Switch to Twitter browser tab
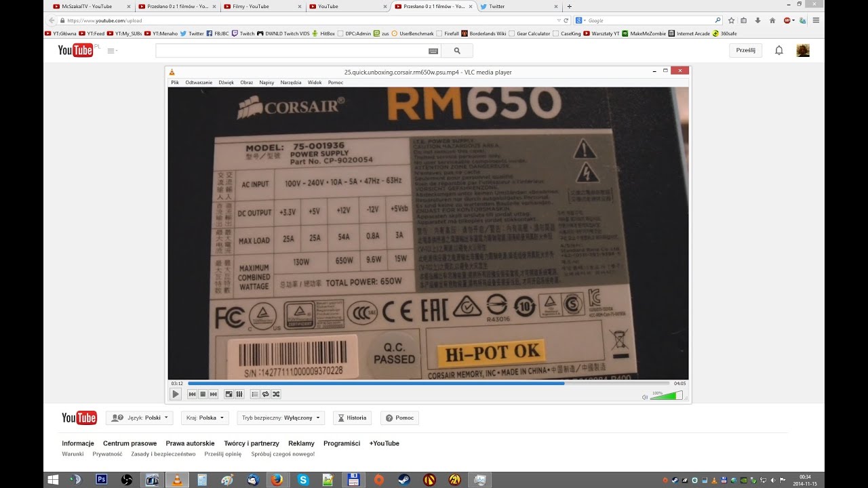 pyautogui.click(x=518, y=6)
